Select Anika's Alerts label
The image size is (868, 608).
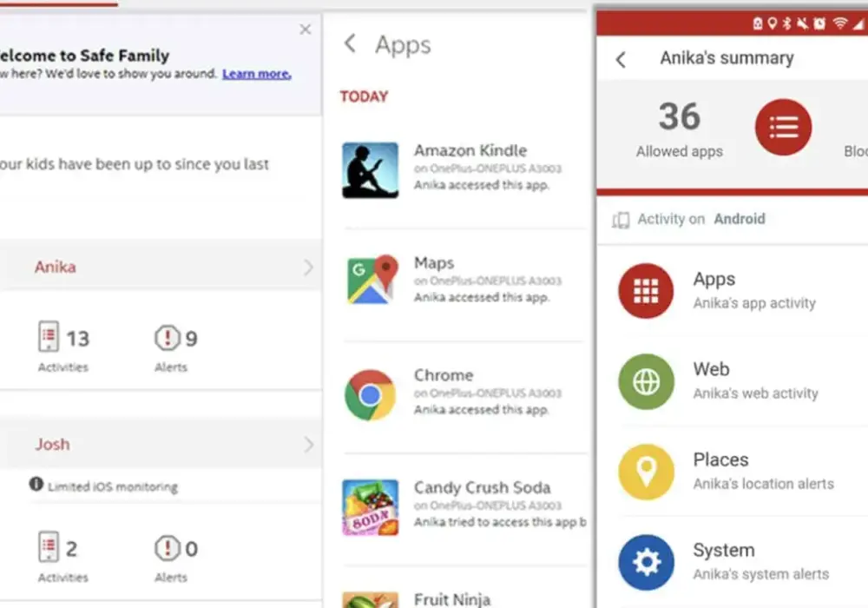coord(171,367)
